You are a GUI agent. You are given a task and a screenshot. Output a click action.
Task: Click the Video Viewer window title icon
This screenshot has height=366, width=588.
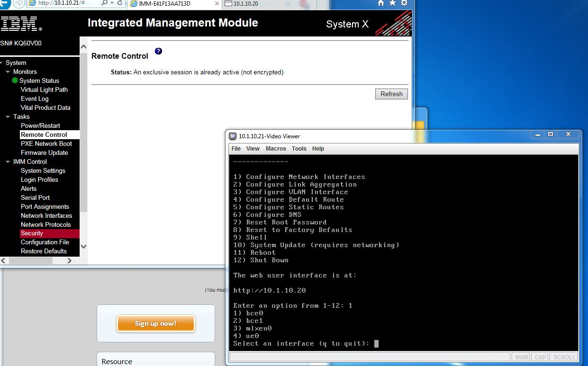[232, 136]
